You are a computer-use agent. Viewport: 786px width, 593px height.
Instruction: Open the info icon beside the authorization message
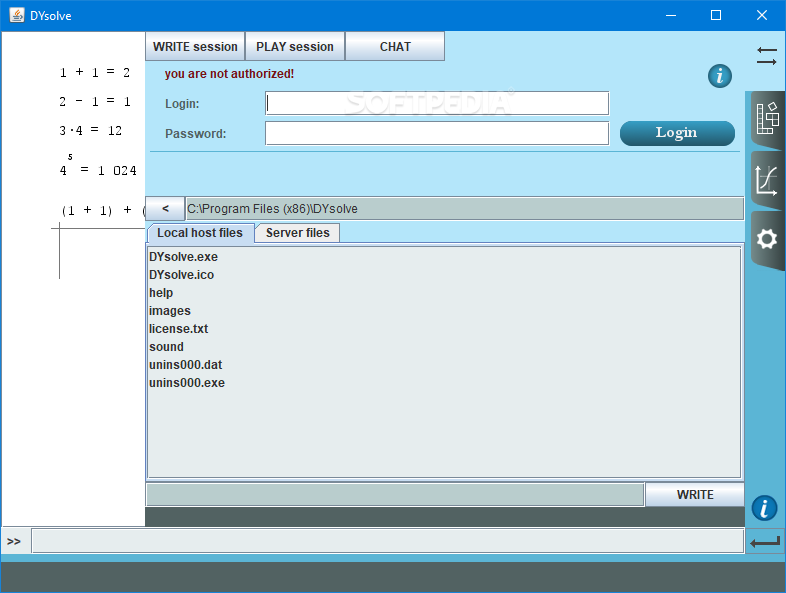click(720, 76)
